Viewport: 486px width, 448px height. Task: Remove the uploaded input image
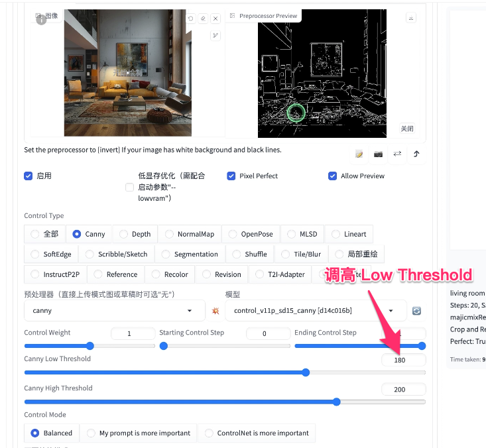pos(215,19)
